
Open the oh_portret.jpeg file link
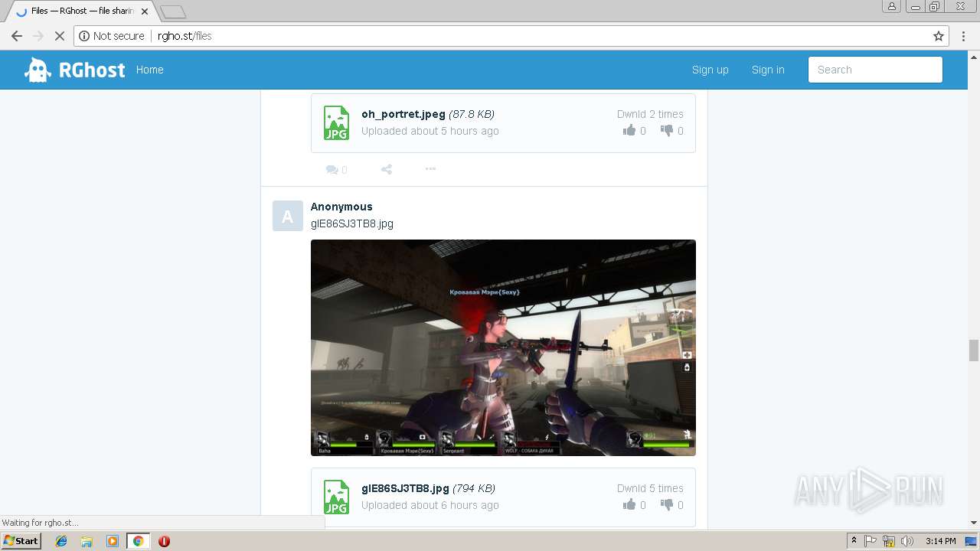click(x=403, y=114)
